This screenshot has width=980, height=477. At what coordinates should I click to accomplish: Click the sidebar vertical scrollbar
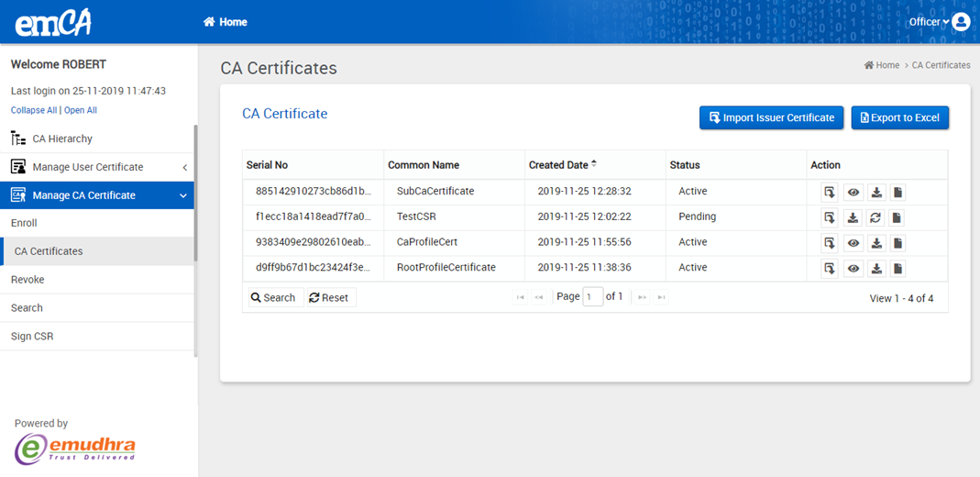196,193
